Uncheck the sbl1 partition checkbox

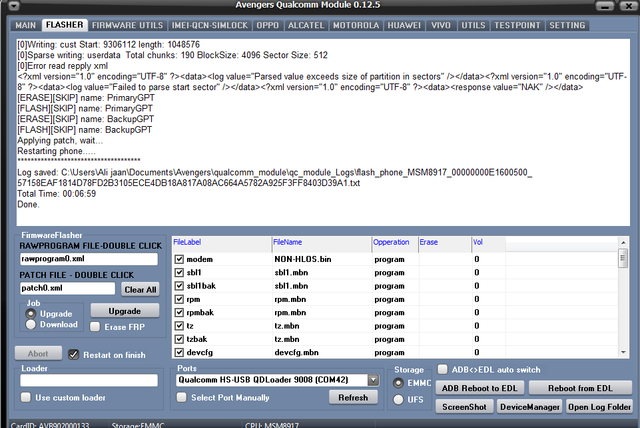[x=179, y=272]
